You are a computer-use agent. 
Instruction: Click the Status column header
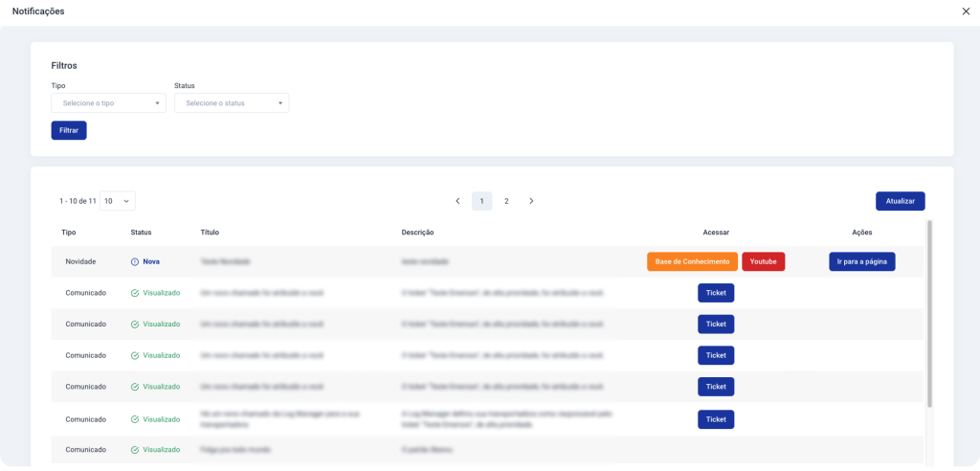(x=141, y=232)
